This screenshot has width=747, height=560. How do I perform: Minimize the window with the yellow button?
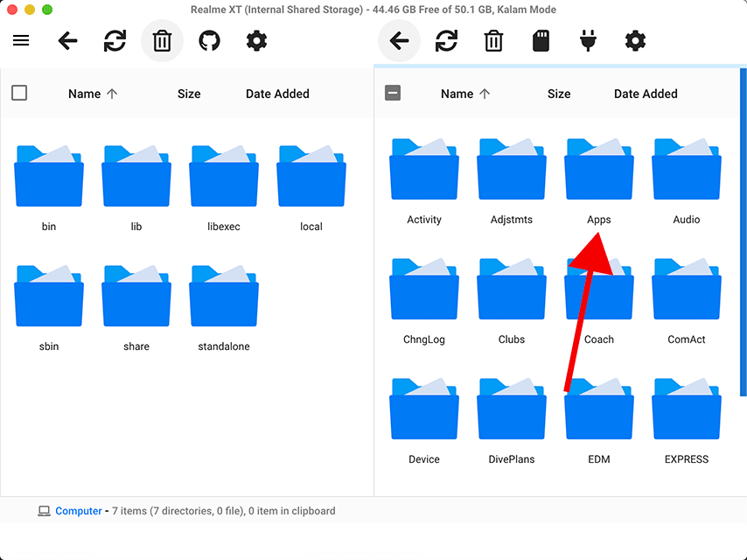click(30, 10)
